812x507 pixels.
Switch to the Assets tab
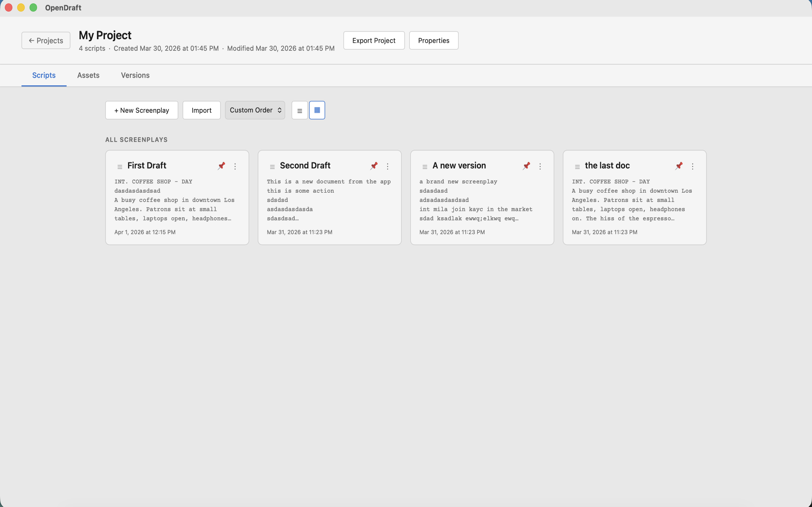[x=88, y=75]
